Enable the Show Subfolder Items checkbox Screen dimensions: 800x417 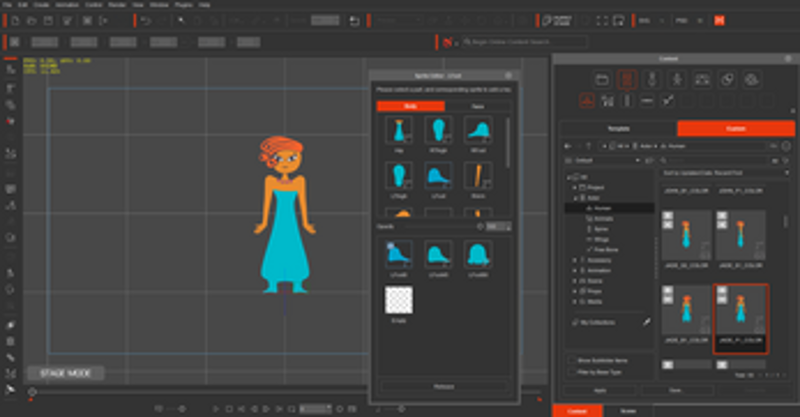click(572, 360)
